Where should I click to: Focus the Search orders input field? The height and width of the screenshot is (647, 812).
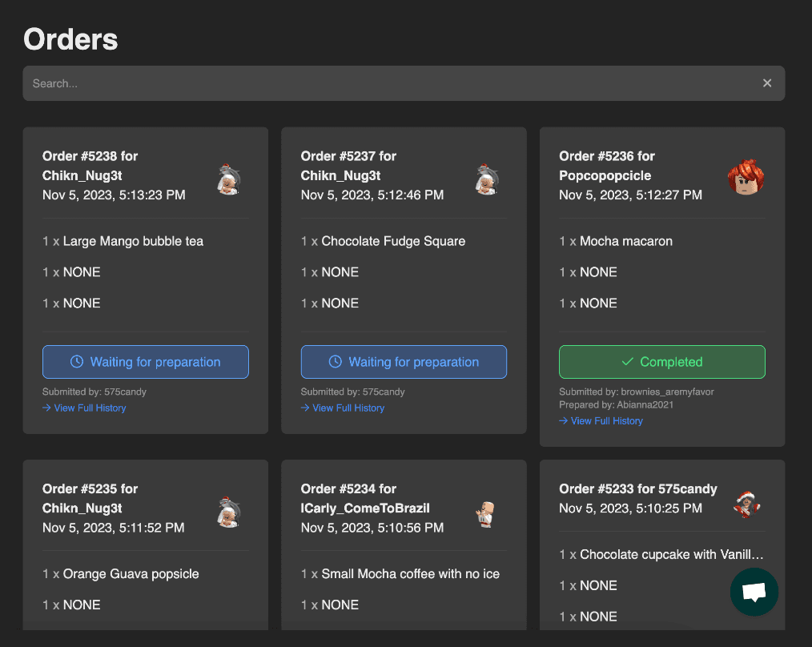(384, 83)
